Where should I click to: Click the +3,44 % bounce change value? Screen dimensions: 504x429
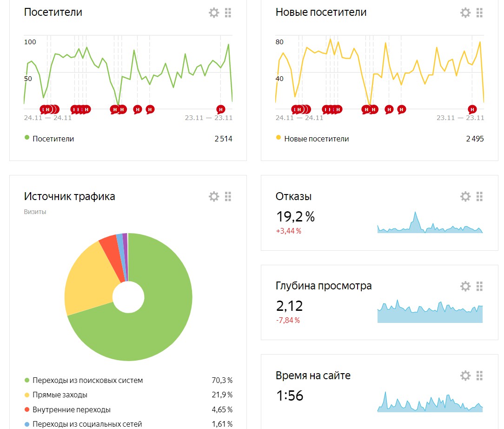point(289,231)
